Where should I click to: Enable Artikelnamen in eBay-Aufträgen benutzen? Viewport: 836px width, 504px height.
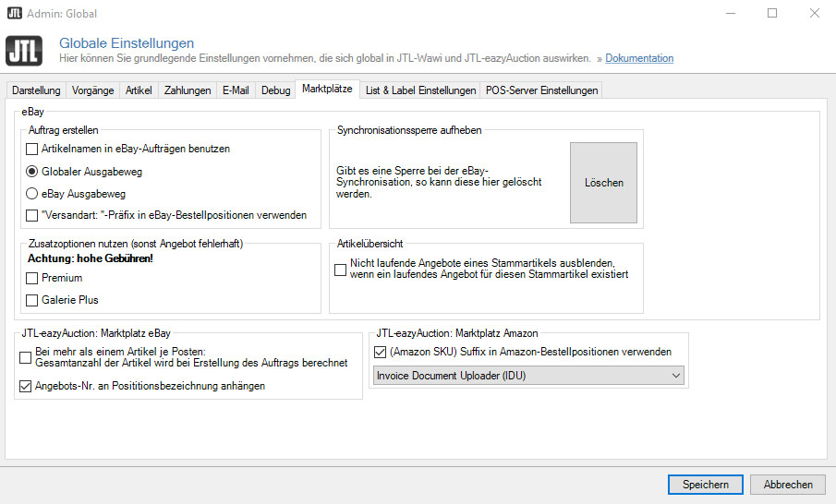click(x=32, y=150)
